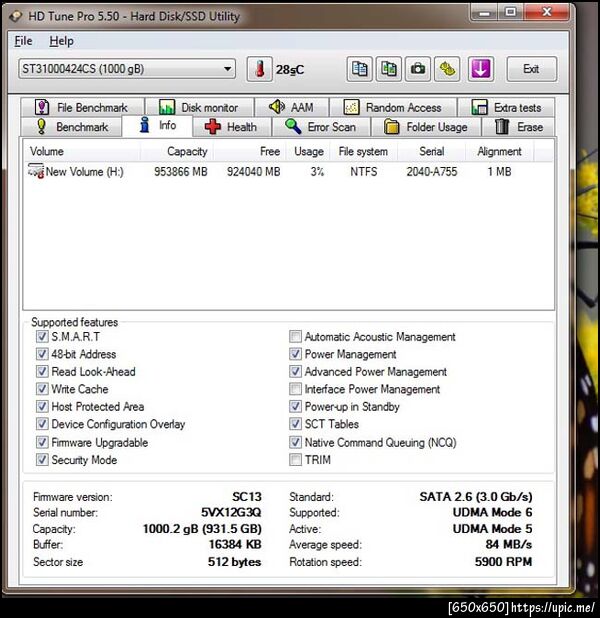This screenshot has width=600, height=618.
Task: Toggle the Read Look-Ahead checkbox
Action: click(x=42, y=371)
